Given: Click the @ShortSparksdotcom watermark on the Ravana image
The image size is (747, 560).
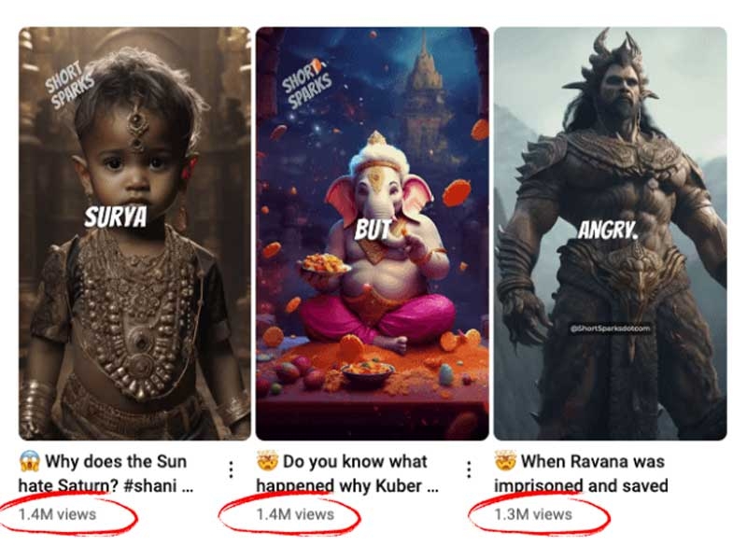Looking at the screenshot, I should (611, 329).
